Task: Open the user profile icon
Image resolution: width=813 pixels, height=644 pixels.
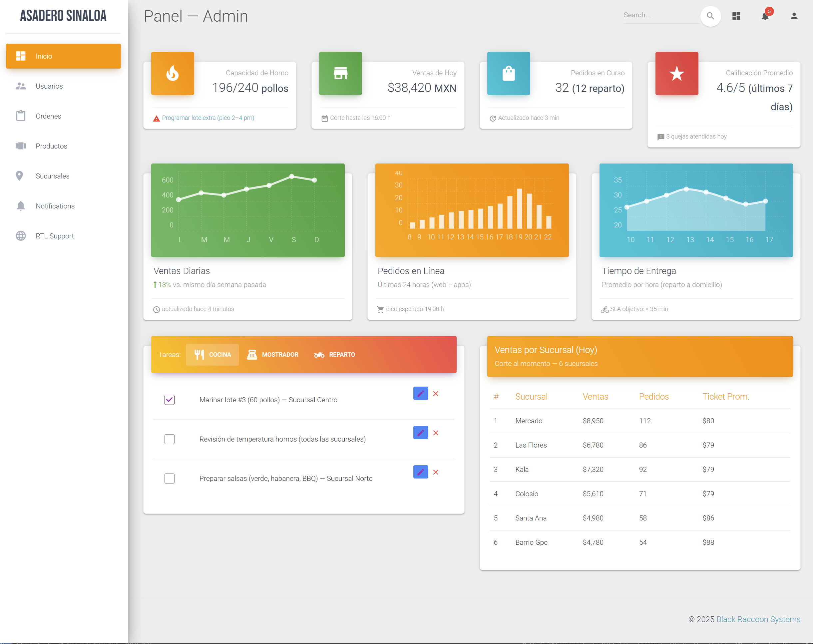Action: [794, 16]
